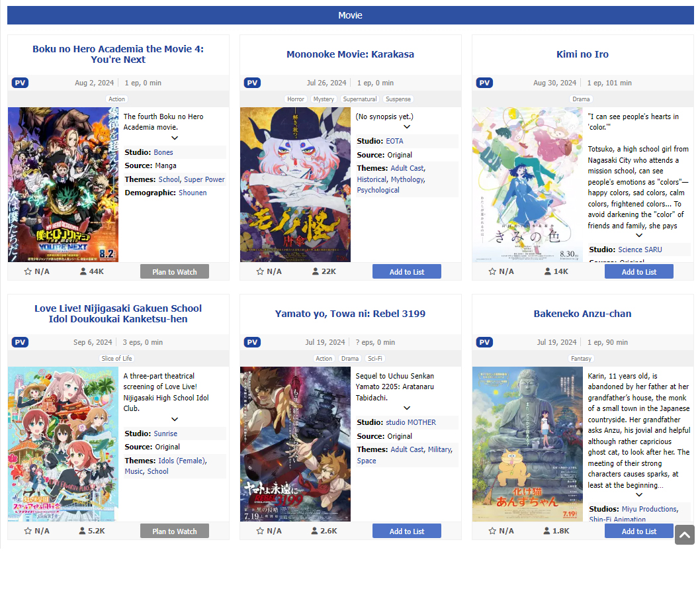Image resolution: width=700 pixels, height=595 pixels.
Task: Expand the Yamato yo, Towa ni synopsis
Action: coord(407,408)
